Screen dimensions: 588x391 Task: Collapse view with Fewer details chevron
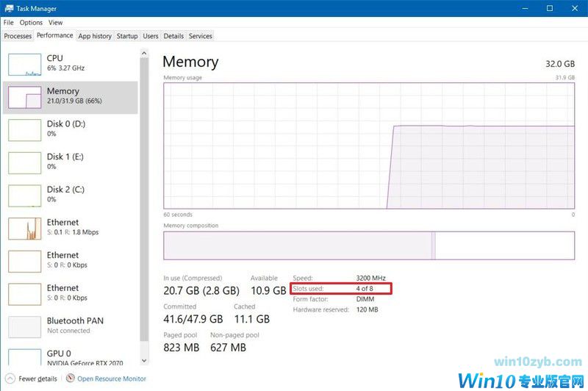tap(10, 379)
